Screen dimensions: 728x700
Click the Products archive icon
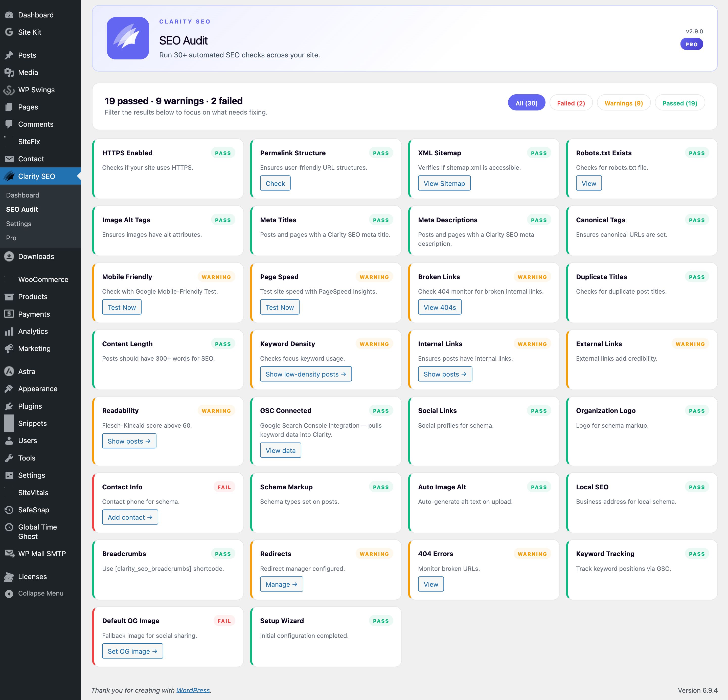(x=9, y=297)
